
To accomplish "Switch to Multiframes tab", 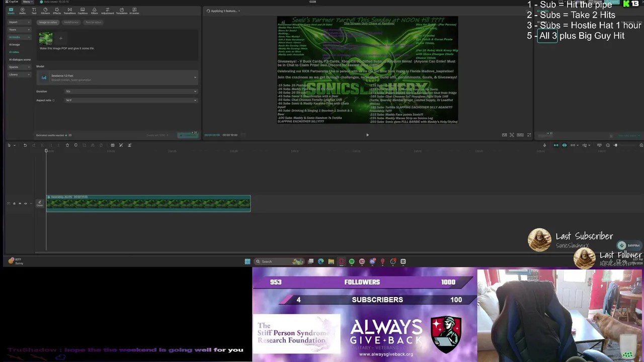I will point(71,22).
